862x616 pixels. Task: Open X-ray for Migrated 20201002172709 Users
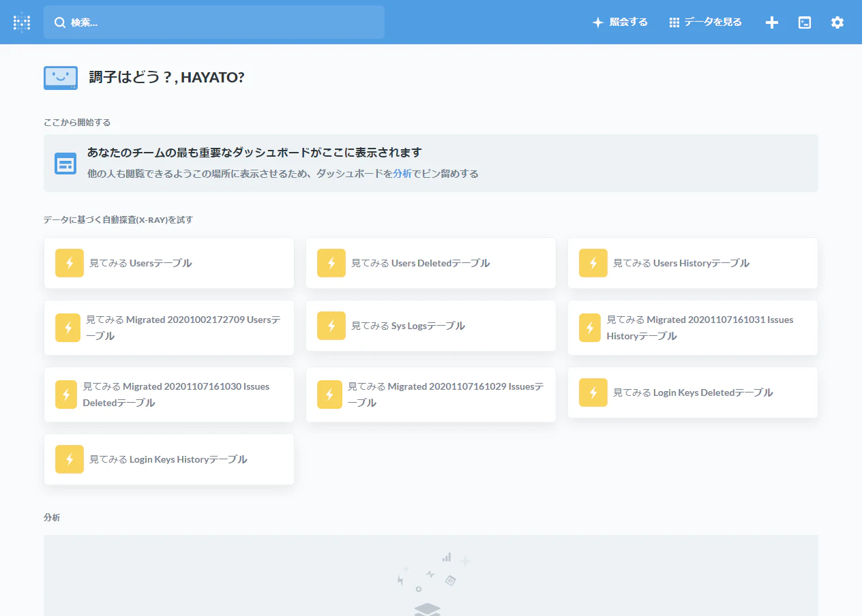[x=169, y=328]
